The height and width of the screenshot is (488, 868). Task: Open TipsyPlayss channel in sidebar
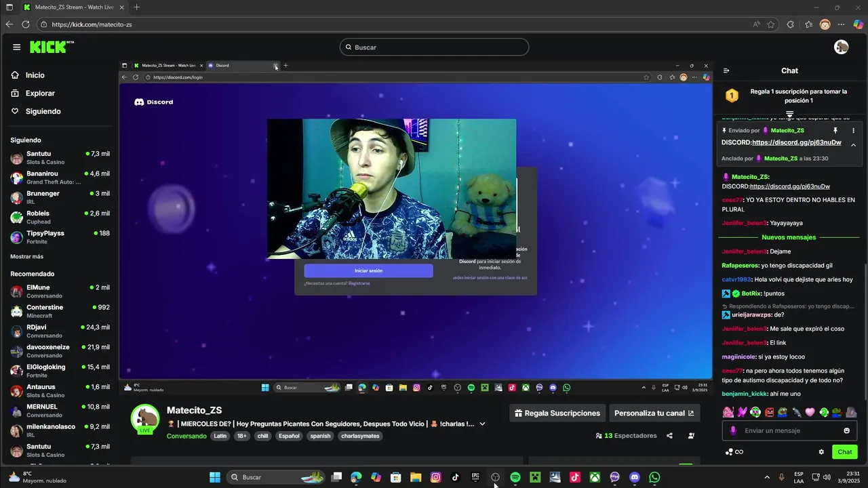[60, 237]
